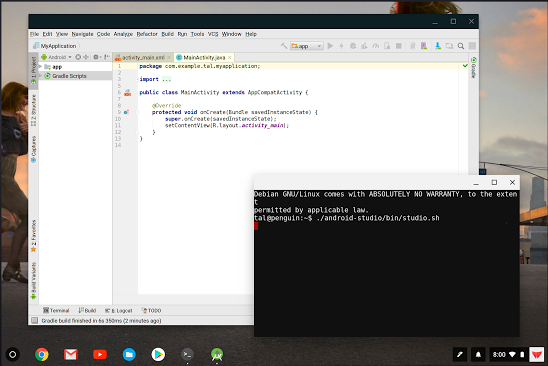Click the Stop square icon in toolbar
548x366 pixels.
coord(398,46)
